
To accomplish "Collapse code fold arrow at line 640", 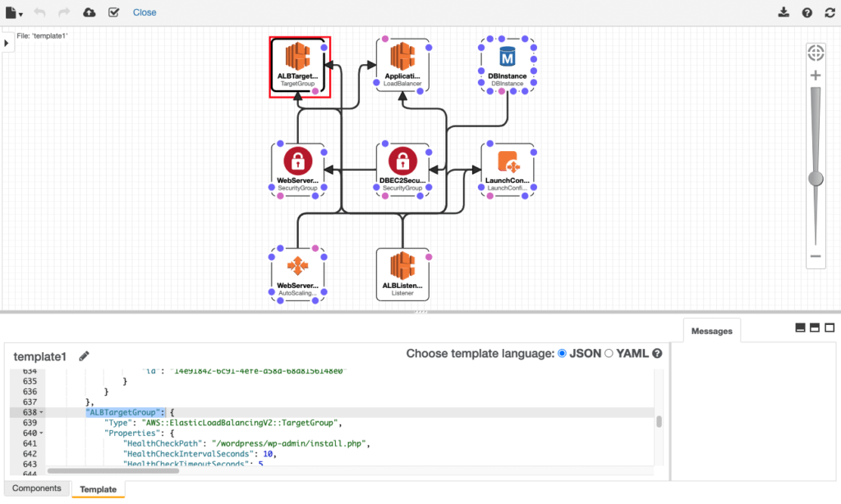I will pyautogui.click(x=41, y=433).
